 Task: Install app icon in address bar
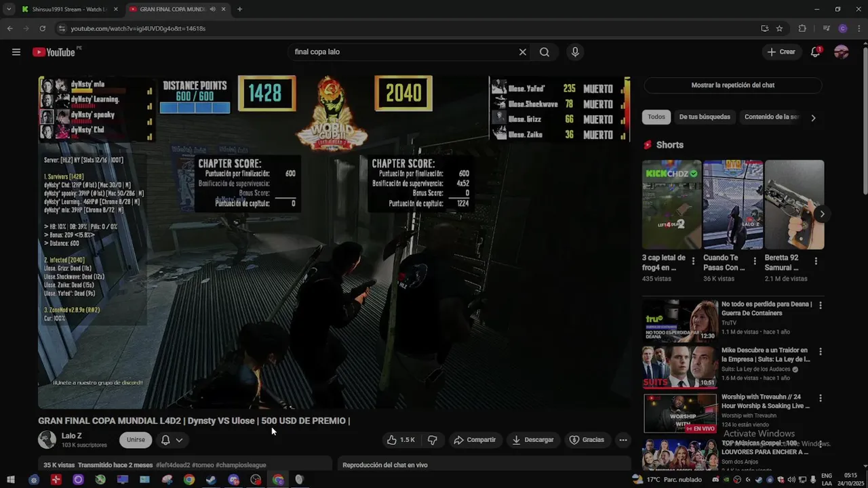(x=764, y=28)
